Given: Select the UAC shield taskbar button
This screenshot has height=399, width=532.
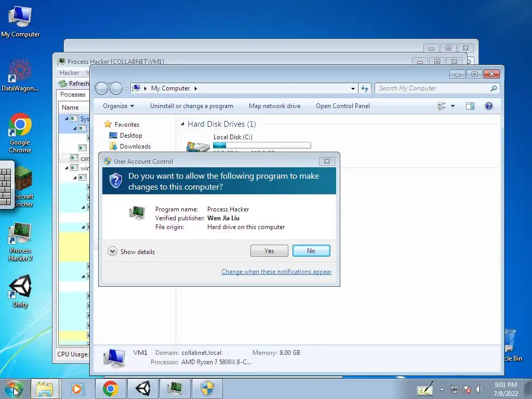Looking at the screenshot, I should point(207,389).
